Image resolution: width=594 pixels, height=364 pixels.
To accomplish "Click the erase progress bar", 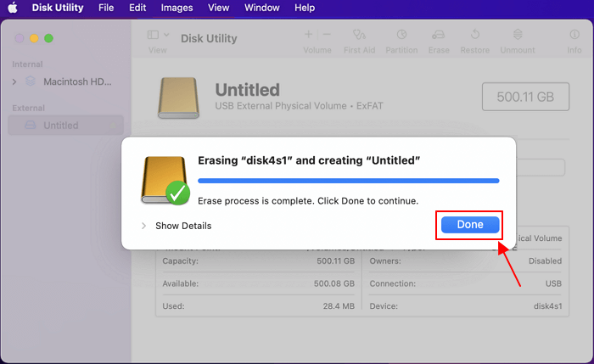I will [x=348, y=181].
